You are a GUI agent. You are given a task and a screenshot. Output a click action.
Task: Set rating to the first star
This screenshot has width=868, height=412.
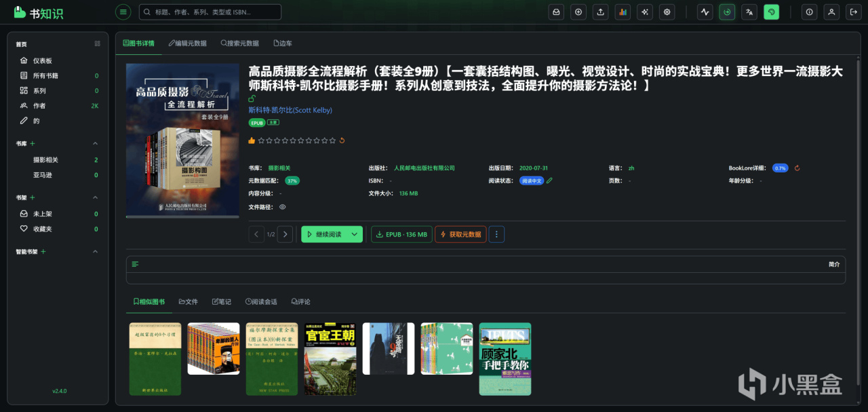261,141
